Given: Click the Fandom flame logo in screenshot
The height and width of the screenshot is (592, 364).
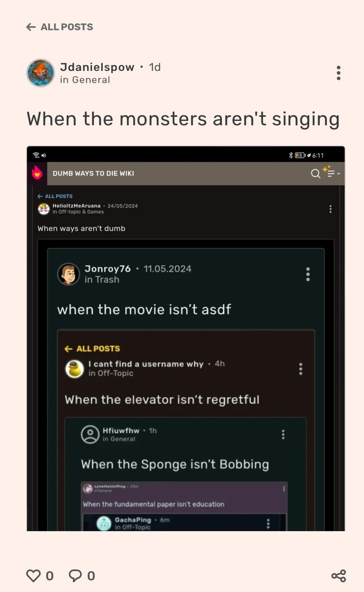Looking at the screenshot, I should (x=37, y=173).
